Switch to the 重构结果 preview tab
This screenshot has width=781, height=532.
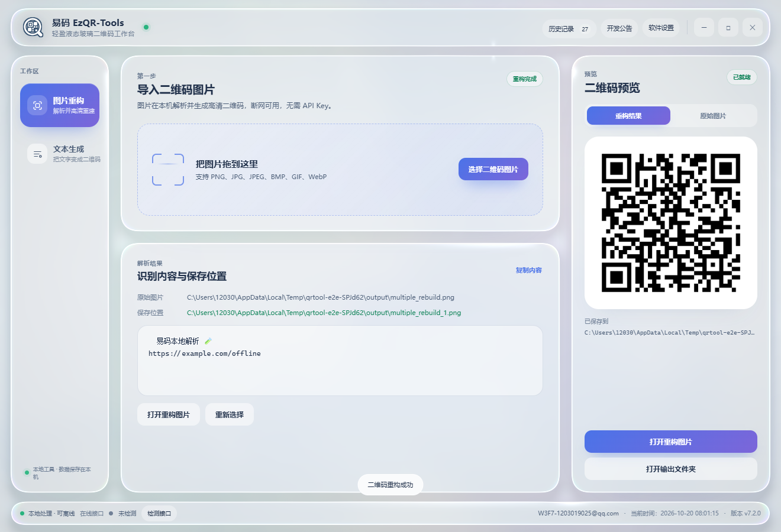coord(628,116)
